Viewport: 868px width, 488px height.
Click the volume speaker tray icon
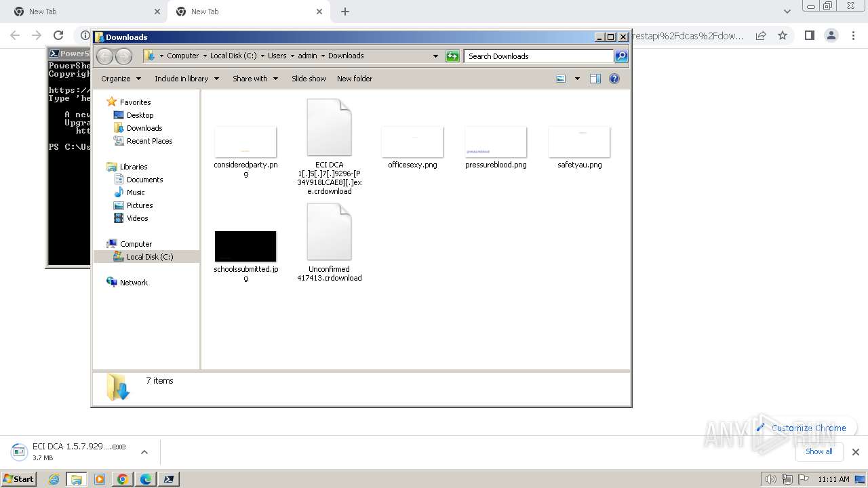(x=771, y=479)
